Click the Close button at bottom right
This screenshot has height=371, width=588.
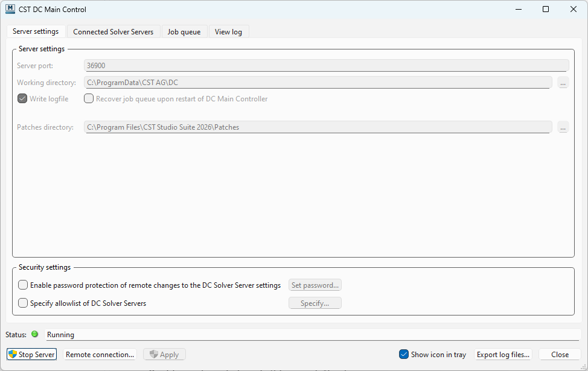point(560,355)
